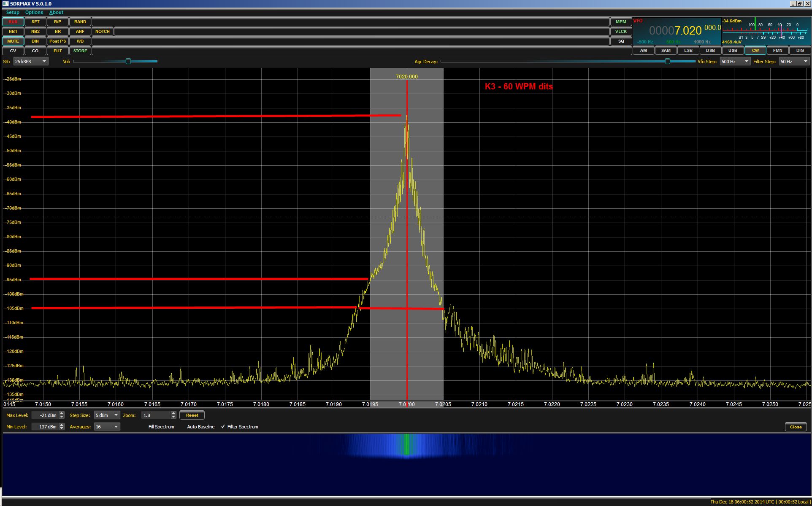Click the Reset button
812x506 pixels.
coord(192,415)
